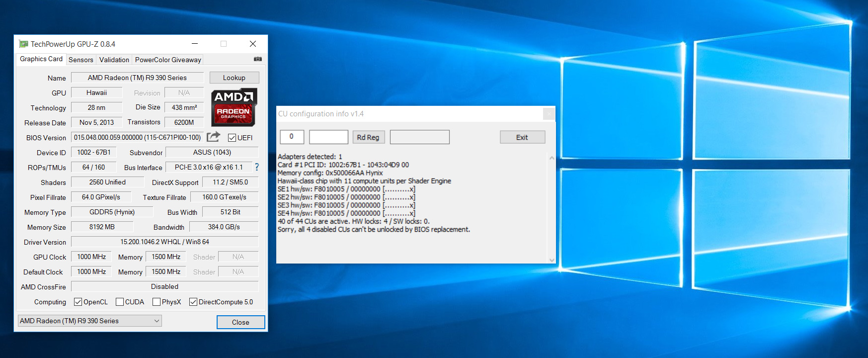The width and height of the screenshot is (868, 358).
Task: Open the AMD Radeon R9 390 Series dropdown
Action: [x=90, y=321]
